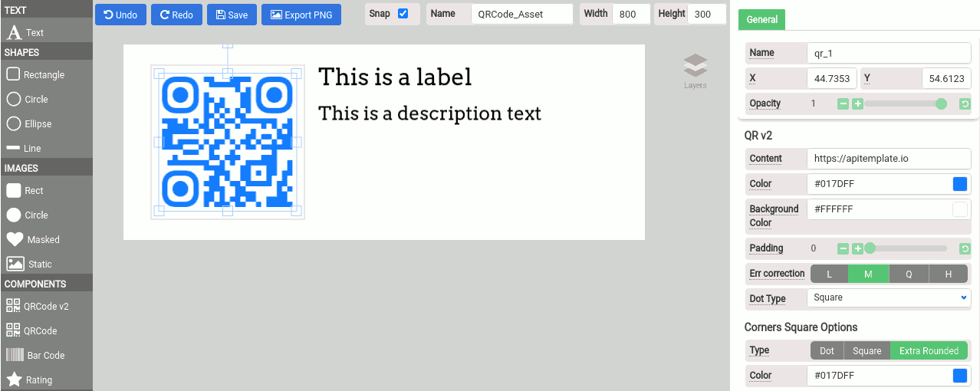
Task: Choose Extra Rounded corner type
Action: coord(929,350)
